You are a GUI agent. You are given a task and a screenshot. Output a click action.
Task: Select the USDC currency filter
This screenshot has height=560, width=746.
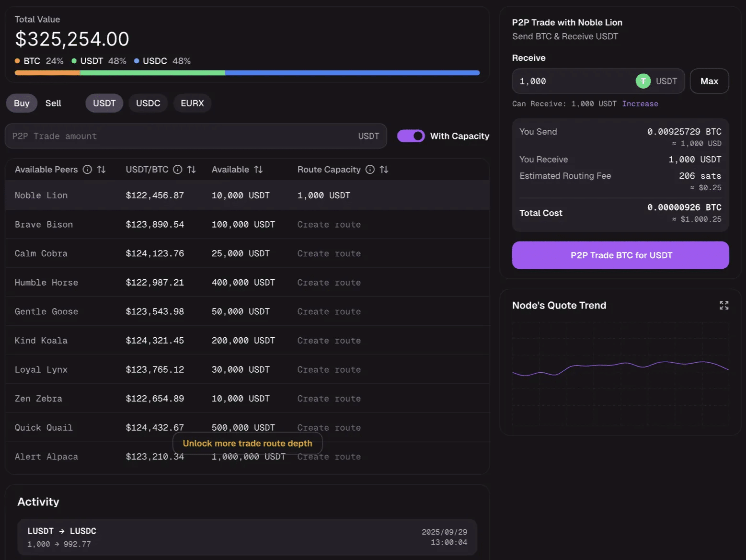coord(148,103)
